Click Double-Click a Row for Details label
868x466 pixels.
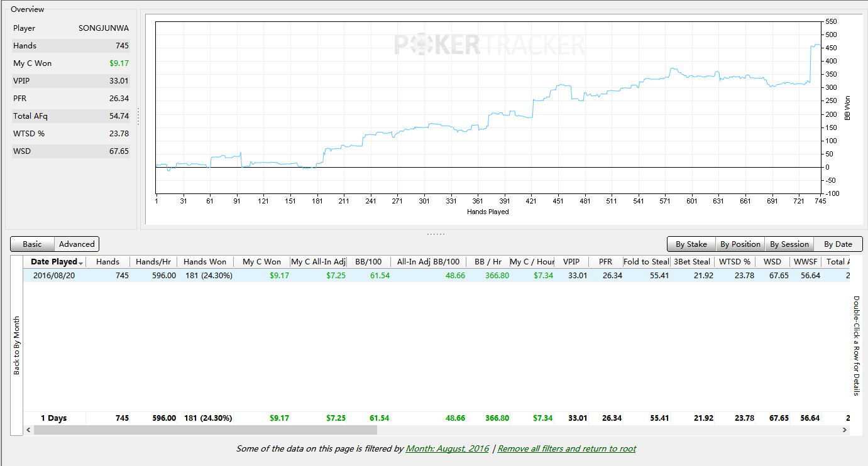coord(855,345)
